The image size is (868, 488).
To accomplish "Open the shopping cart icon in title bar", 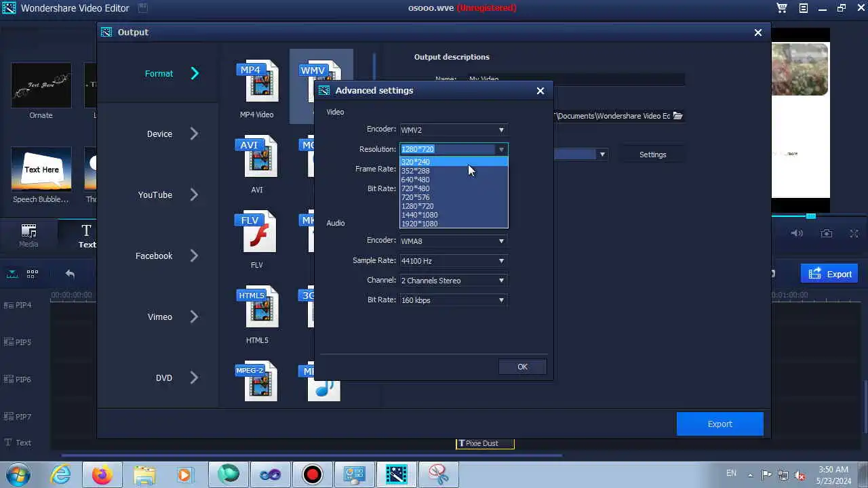I will click(x=782, y=8).
